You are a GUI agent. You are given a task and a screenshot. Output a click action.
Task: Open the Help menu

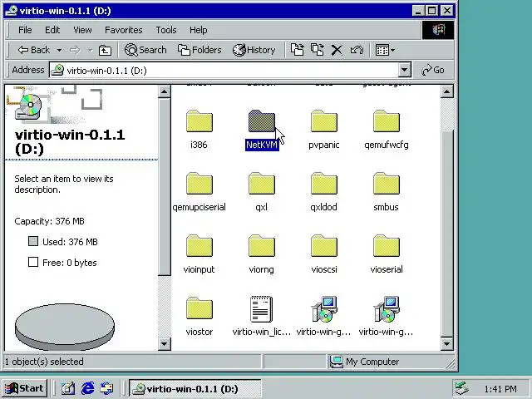[x=198, y=30]
